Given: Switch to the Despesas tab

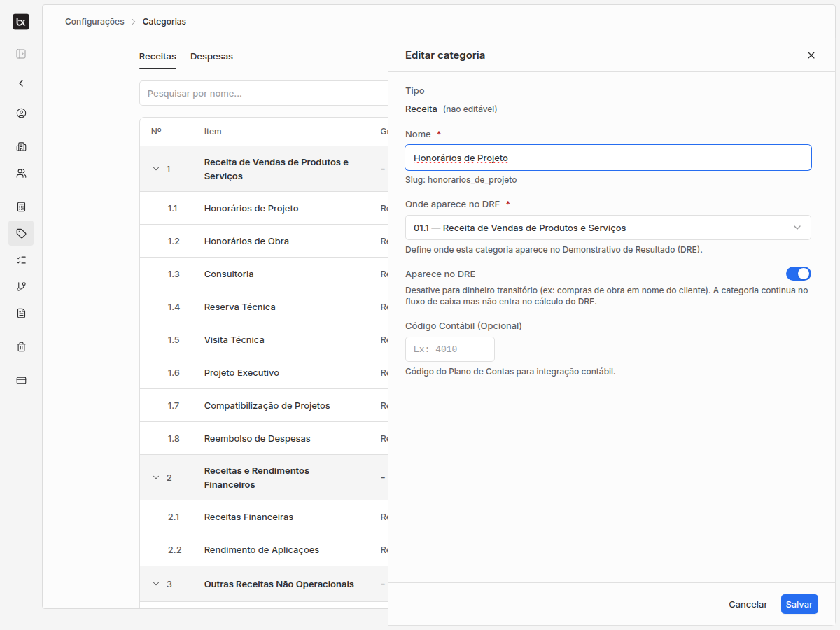Looking at the screenshot, I should pos(211,56).
